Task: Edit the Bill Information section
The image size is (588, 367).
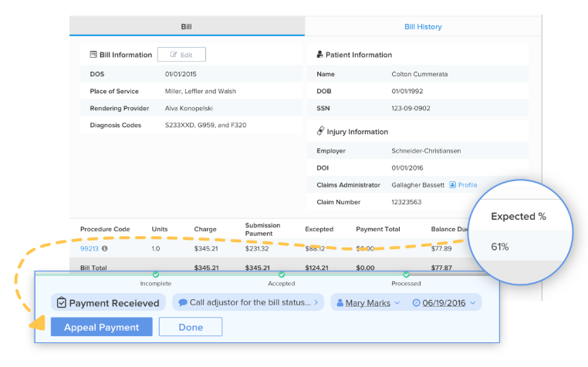Action: coord(181,55)
